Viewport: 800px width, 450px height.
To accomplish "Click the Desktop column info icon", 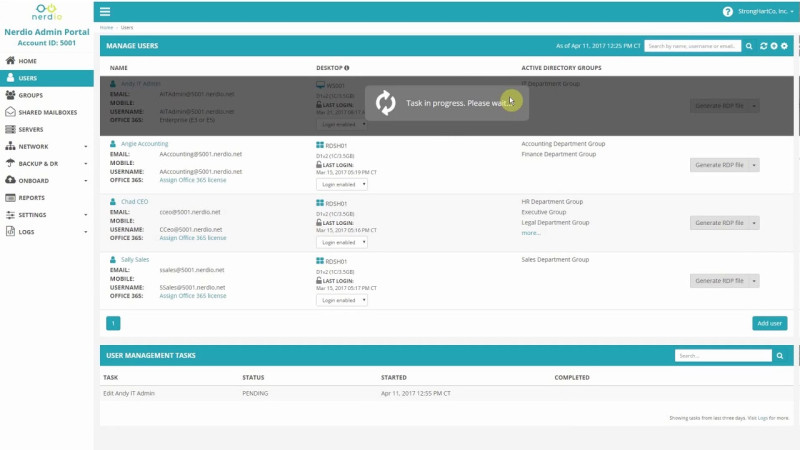I will [x=347, y=68].
